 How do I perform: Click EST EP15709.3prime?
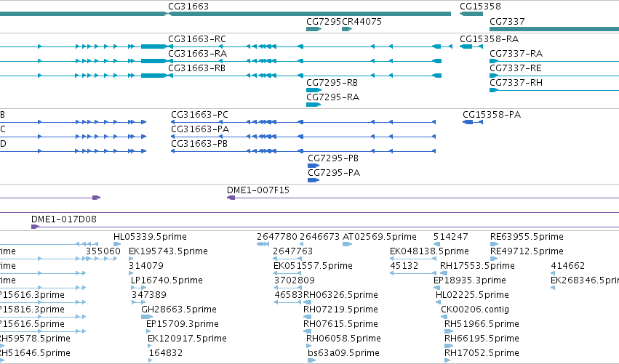point(183,324)
